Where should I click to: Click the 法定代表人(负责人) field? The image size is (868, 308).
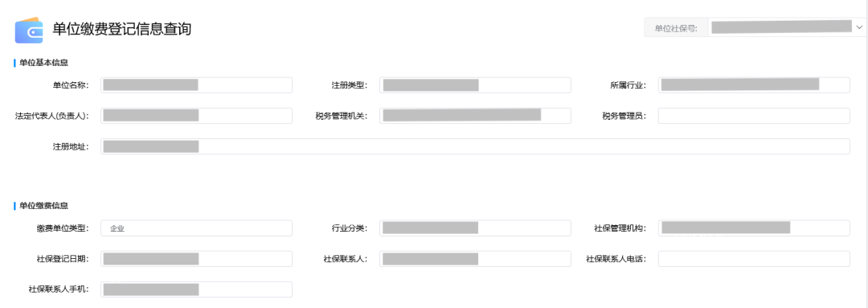click(x=197, y=116)
